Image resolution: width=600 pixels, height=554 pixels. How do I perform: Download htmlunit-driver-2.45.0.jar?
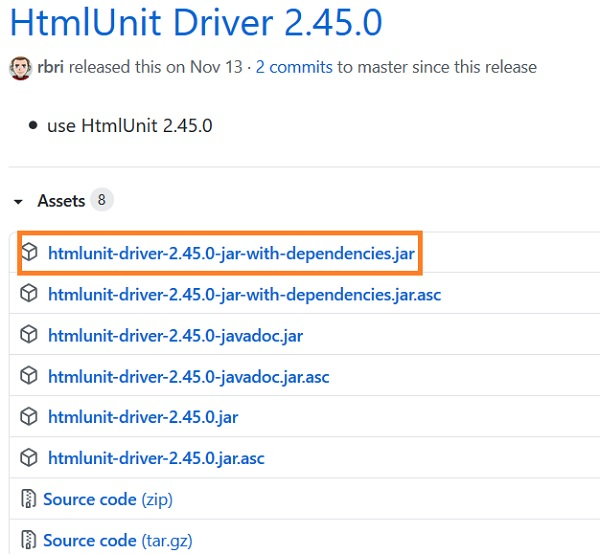143,417
